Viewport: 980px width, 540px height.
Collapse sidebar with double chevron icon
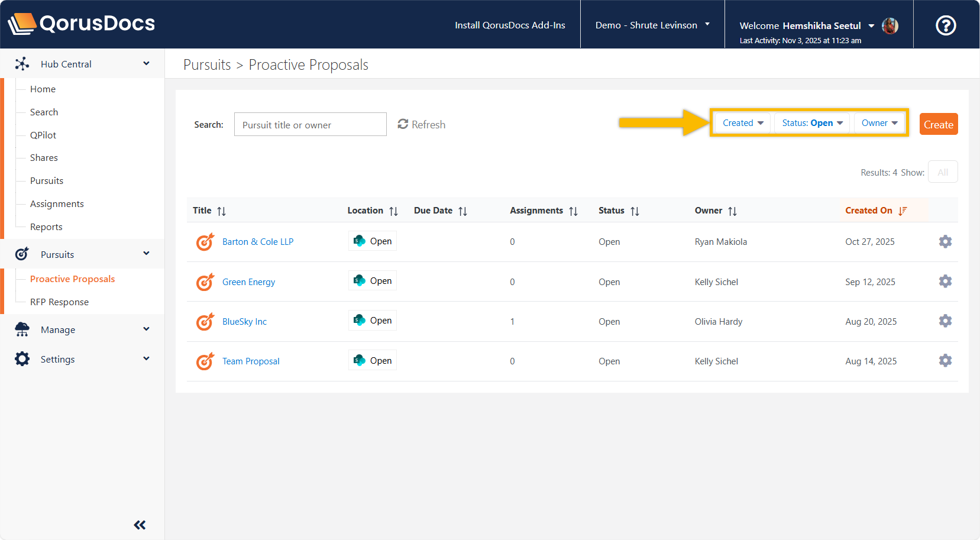point(140,525)
